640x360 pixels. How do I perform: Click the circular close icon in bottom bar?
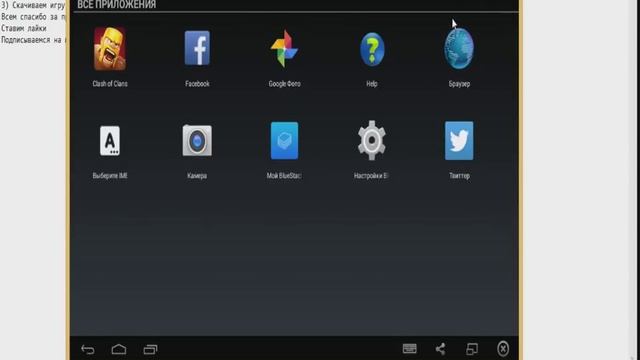pos(503,349)
